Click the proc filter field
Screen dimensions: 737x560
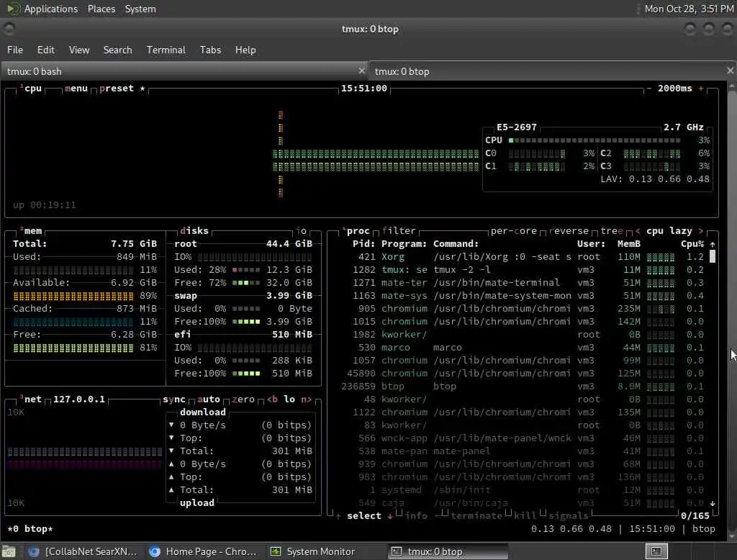click(399, 231)
